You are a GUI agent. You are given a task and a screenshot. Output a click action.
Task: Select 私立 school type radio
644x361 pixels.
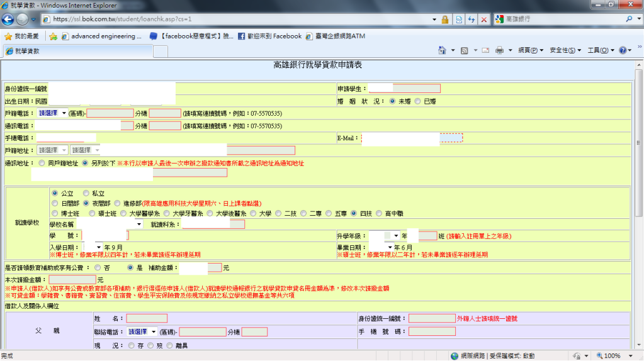pos(86,193)
